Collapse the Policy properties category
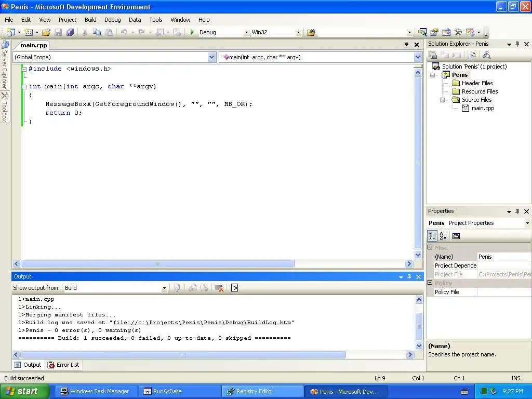This screenshot has width=532, height=399. click(430, 283)
